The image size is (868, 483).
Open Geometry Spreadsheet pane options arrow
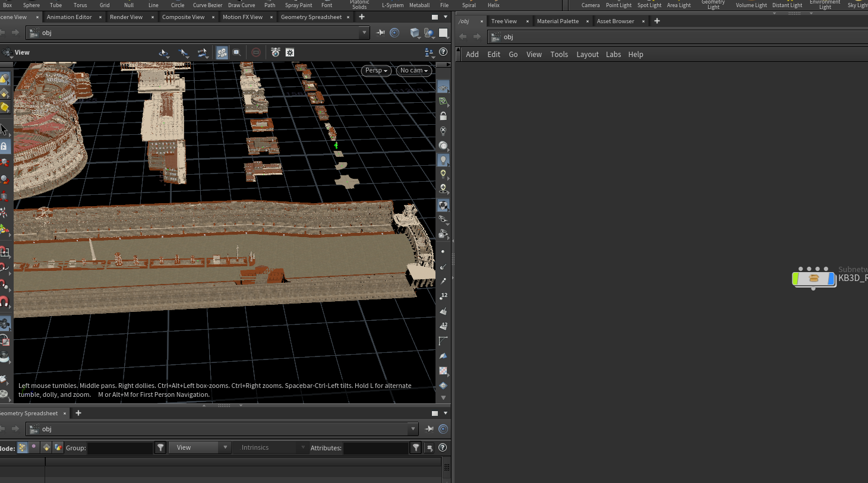click(446, 413)
